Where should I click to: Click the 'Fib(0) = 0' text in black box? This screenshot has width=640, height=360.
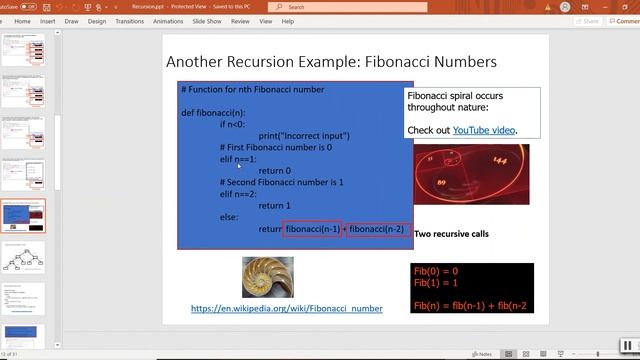point(436,271)
